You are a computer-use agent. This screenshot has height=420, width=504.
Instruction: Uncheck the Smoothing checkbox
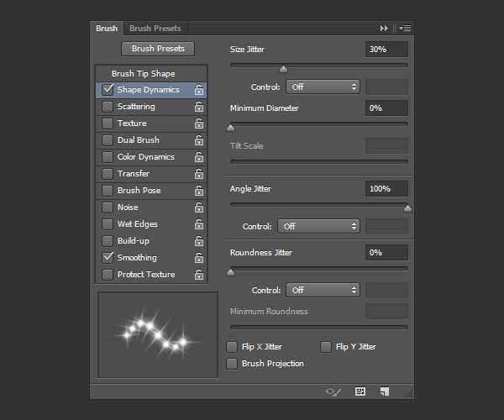click(x=108, y=258)
